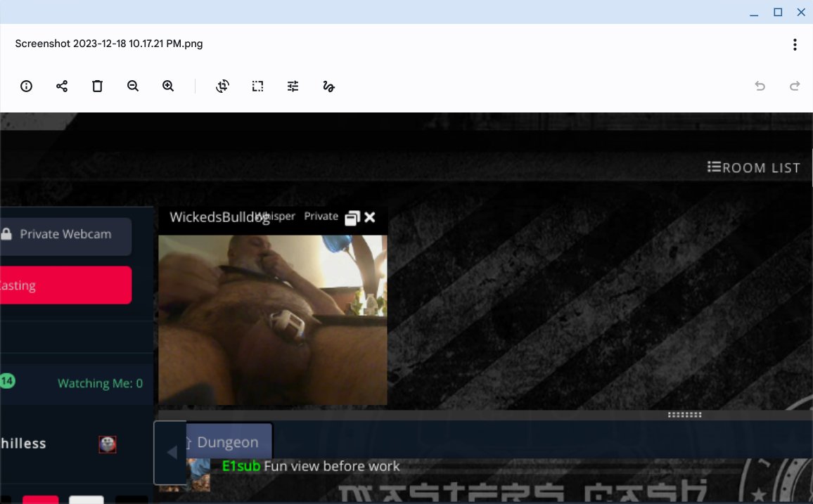Open the image info panel
Image resolution: width=813 pixels, height=504 pixels.
point(26,86)
